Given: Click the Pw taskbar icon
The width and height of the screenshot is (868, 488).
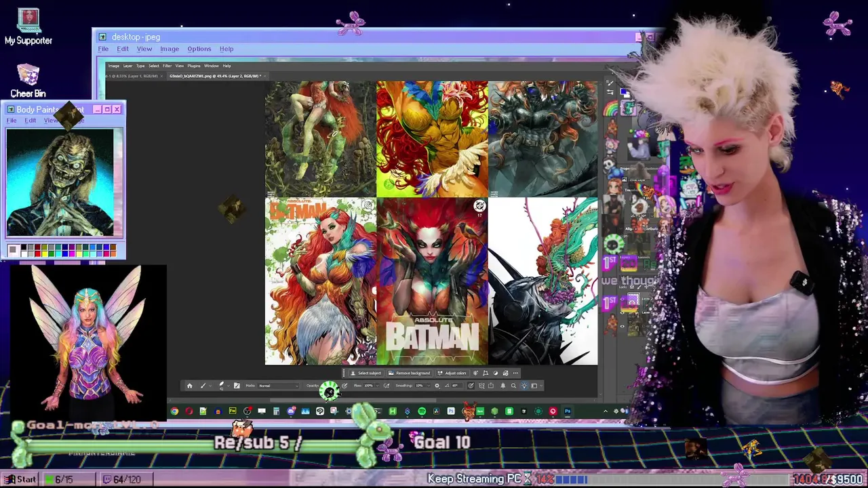Looking at the screenshot, I should coord(233,411).
